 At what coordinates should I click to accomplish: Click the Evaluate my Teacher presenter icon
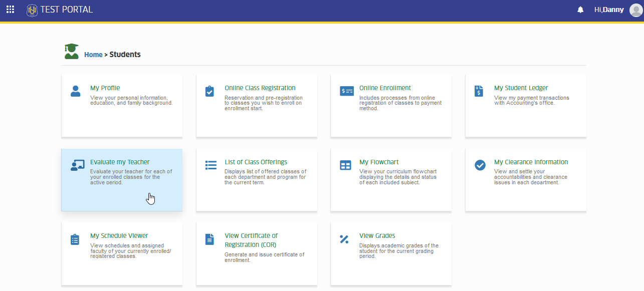77,165
